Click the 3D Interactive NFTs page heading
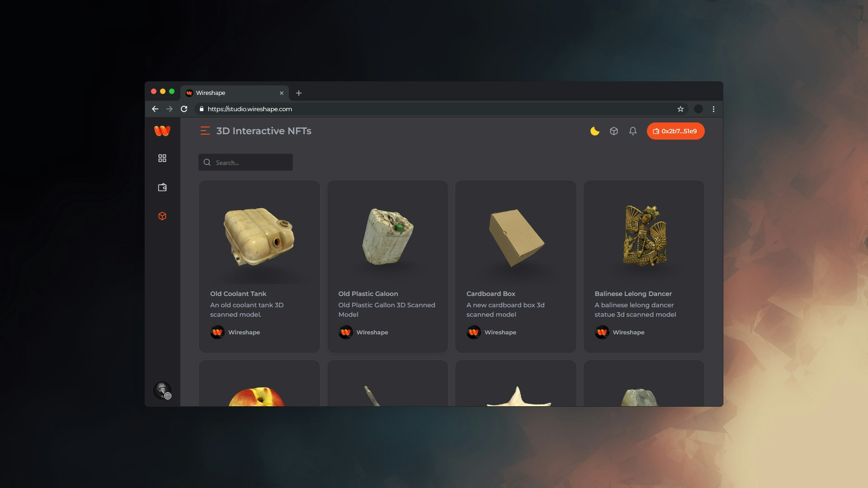Viewport: 868px width, 488px height. (264, 131)
